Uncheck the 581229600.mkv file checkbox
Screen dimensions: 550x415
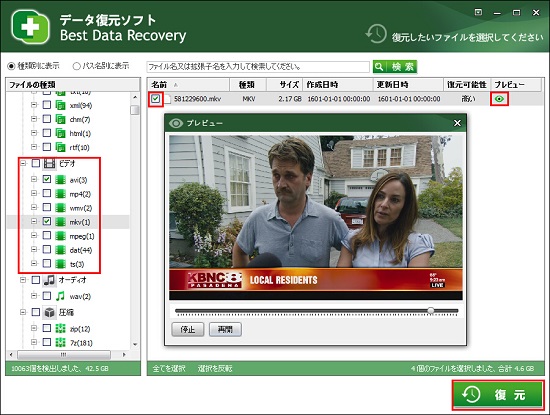[x=155, y=99]
